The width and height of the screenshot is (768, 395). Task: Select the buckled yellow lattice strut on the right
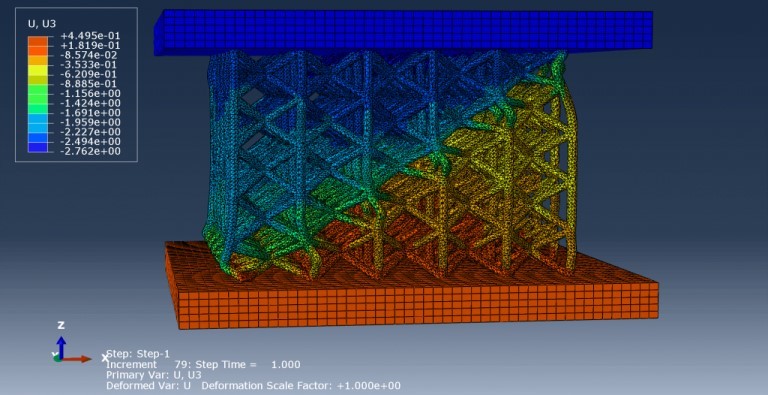click(x=569, y=162)
